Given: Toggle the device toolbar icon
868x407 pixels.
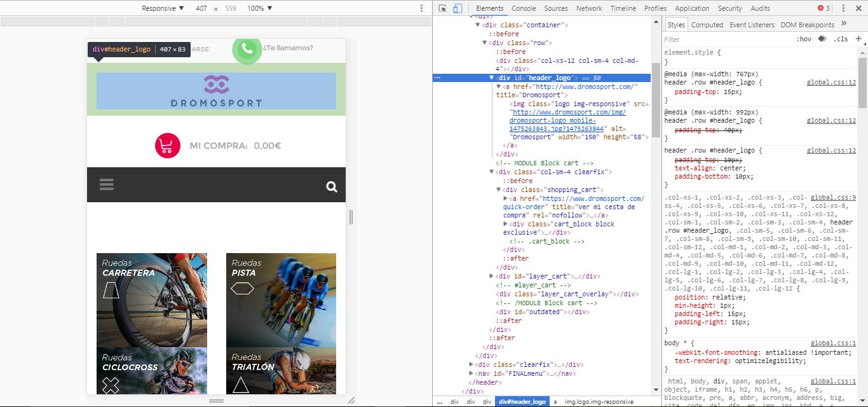Looking at the screenshot, I should [458, 8].
